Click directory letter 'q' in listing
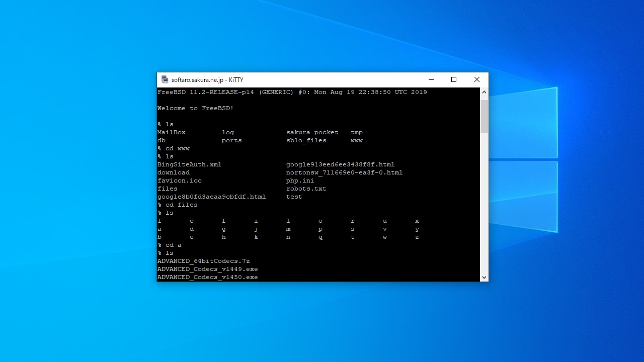 click(x=320, y=237)
